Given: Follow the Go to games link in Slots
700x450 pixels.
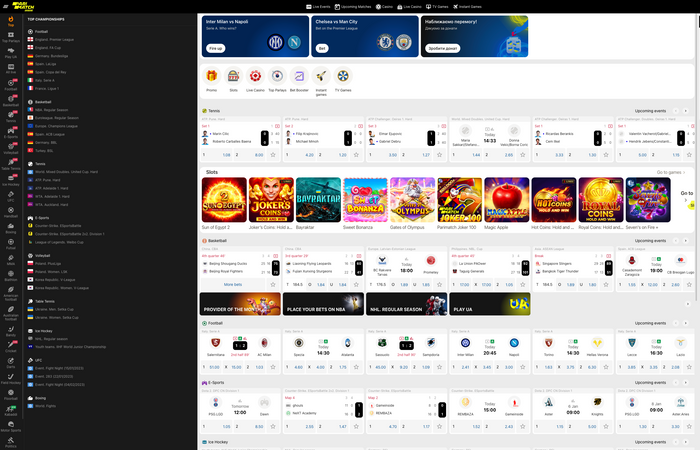Looking at the screenshot, I should point(671,172).
